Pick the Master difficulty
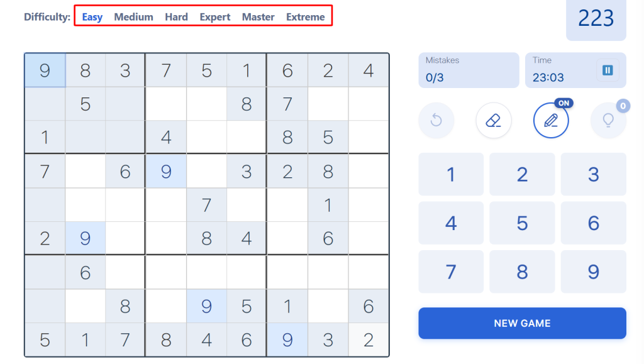The width and height of the screenshot is (644, 364). [x=258, y=17]
